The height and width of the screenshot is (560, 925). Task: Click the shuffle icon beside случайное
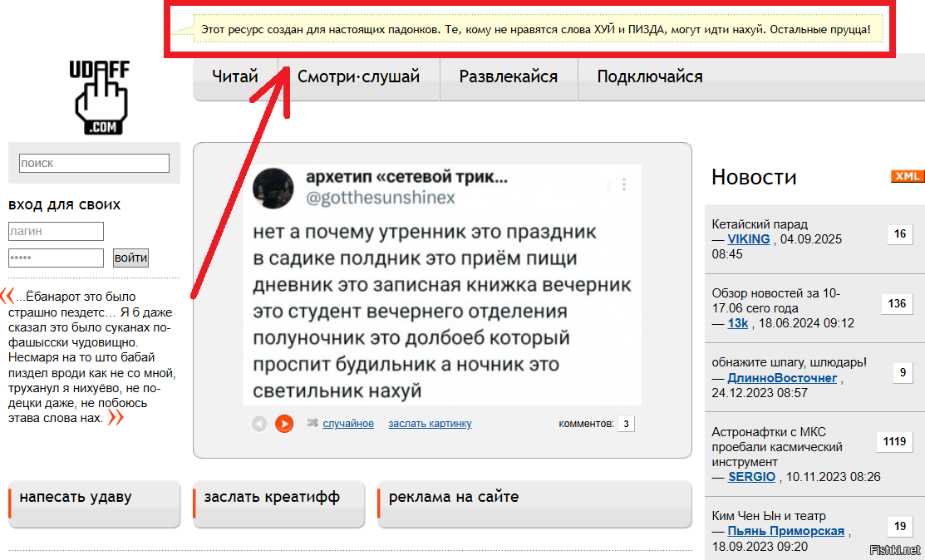click(x=312, y=424)
